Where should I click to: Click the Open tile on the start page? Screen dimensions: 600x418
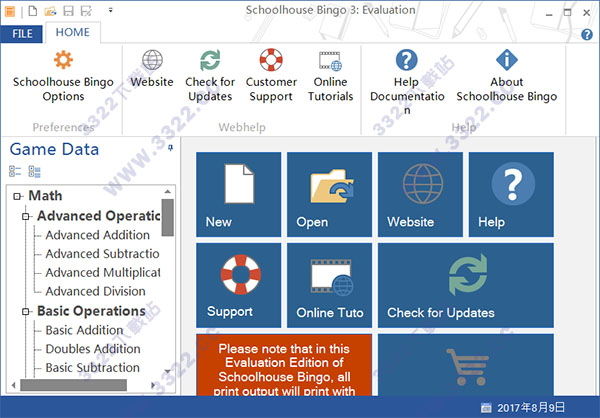point(329,194)
